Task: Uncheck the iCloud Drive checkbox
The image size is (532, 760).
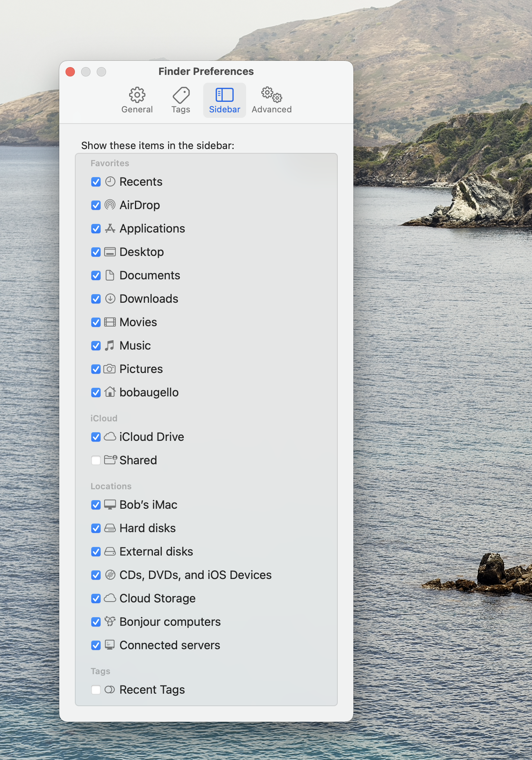Action: [96, 437]
